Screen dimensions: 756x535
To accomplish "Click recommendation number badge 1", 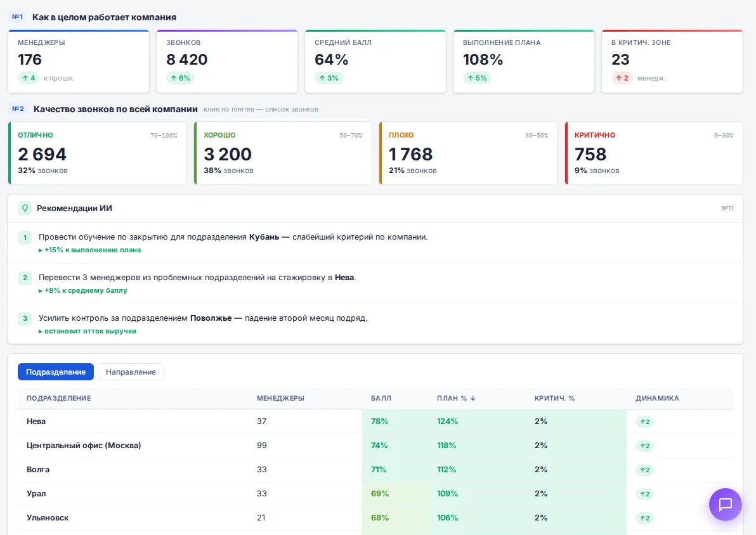I will pyautogui.click(x=25, y=237).
